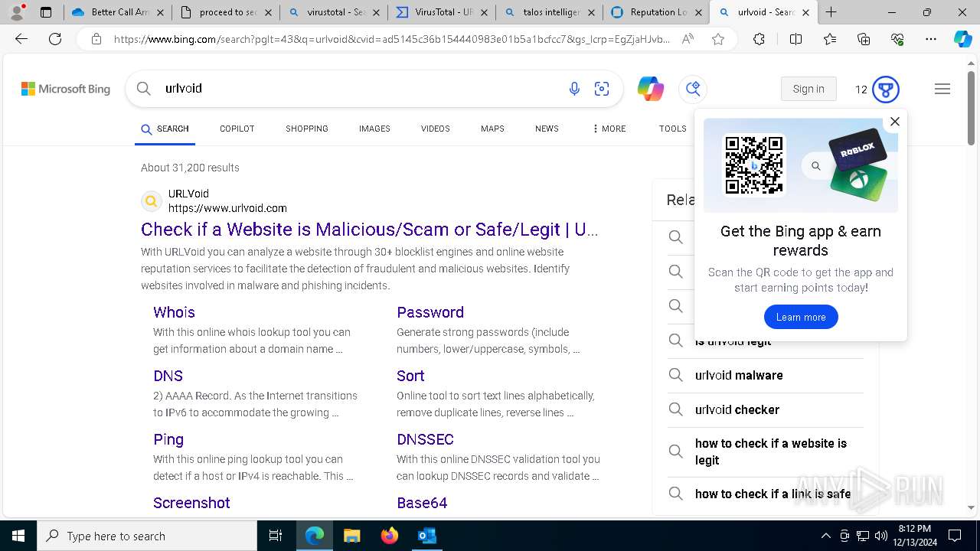Select the MAPS search tab
The height and width of the screenshot is (551, 980).
click(492, 129)
